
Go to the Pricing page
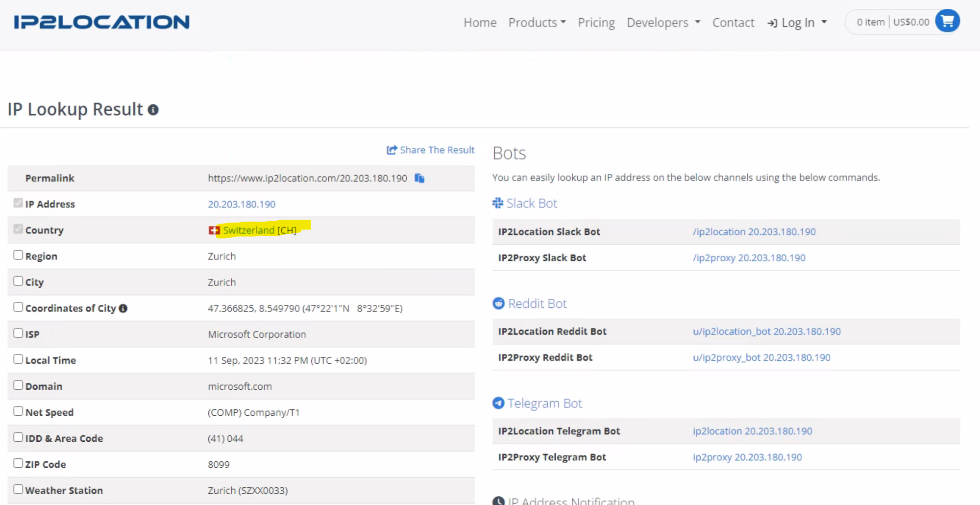(596, 23)
